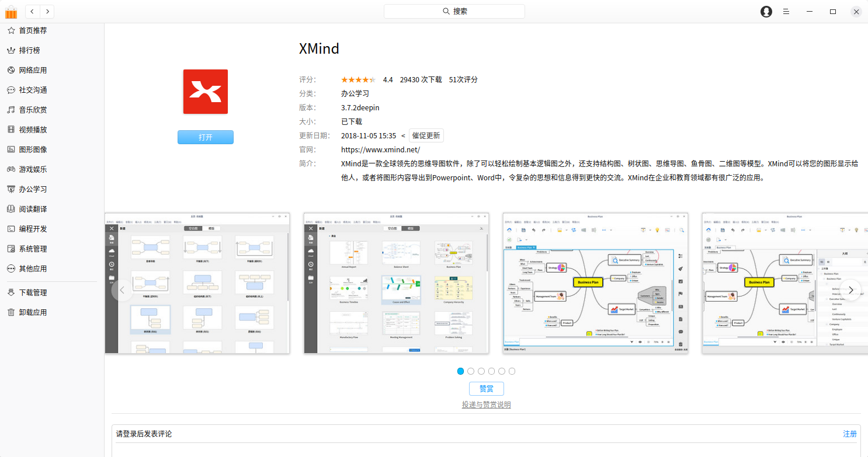
Task: Click the star icon beside 首页推荐
Action: coord(11,30)
